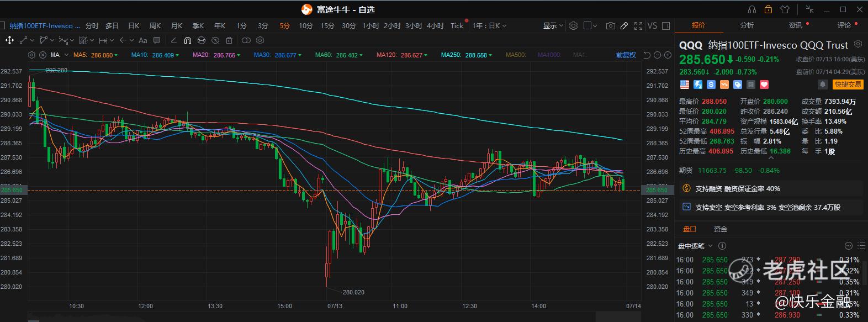Screen dimensions: 868x322
Task: Toggle the checkbox beside the stock name
Action: point(2,25)
